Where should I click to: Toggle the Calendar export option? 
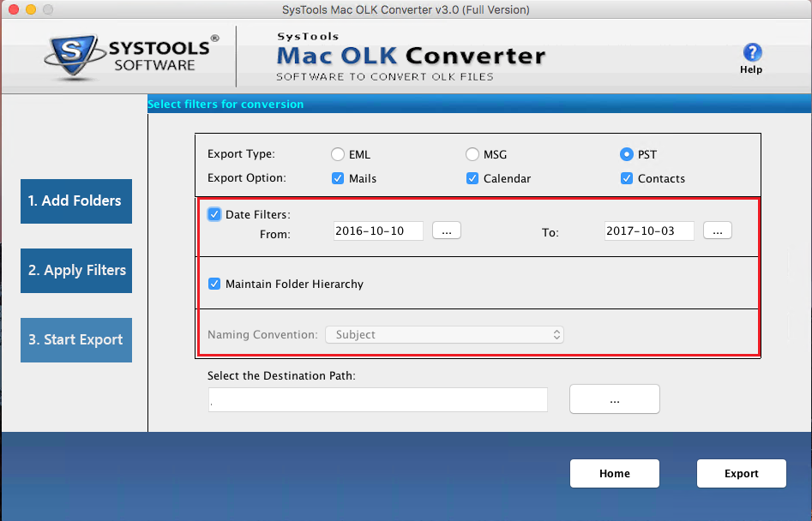click(x=472, y=178)
